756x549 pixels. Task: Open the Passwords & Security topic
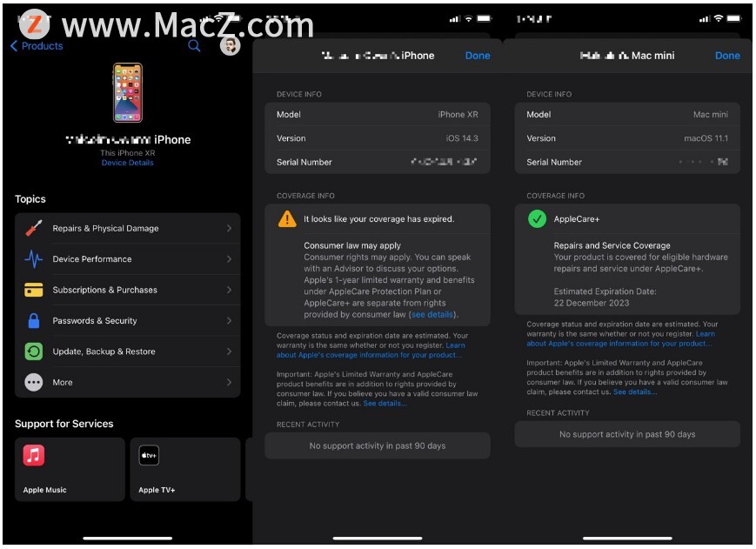pos(128,320)
